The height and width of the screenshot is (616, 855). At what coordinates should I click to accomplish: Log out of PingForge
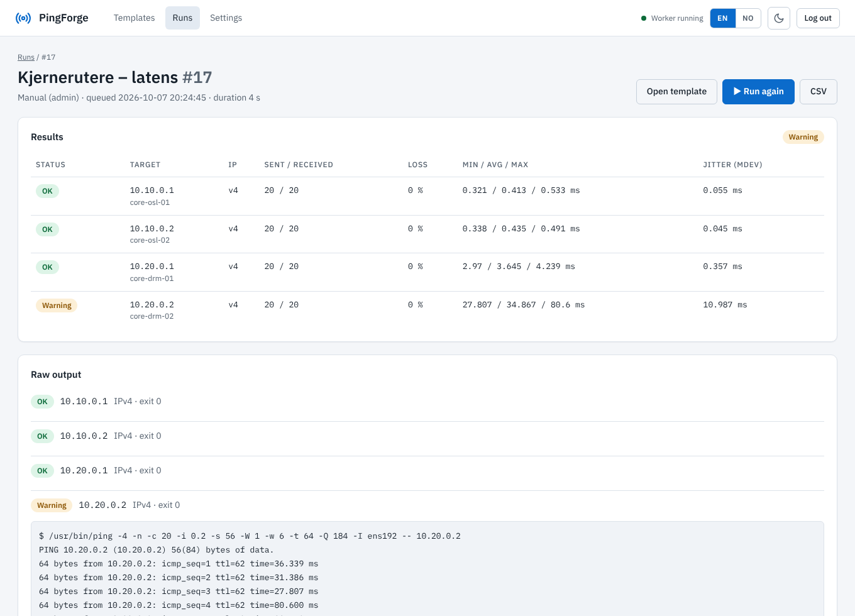(818, 18)
